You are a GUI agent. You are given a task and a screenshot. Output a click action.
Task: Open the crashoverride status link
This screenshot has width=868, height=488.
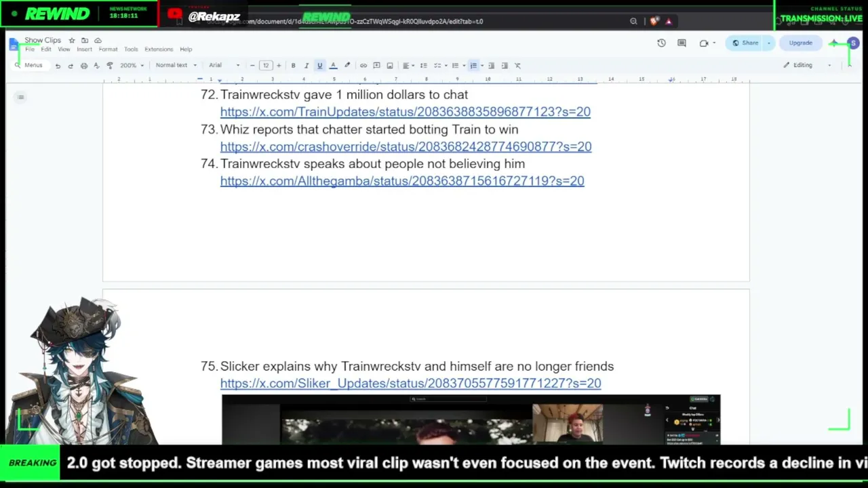[406, 146]
